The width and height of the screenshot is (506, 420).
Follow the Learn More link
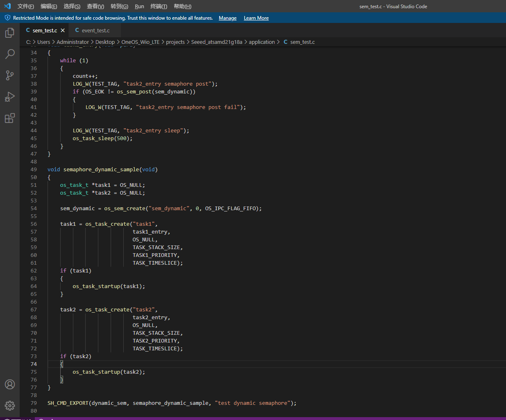tap(256, 18)
